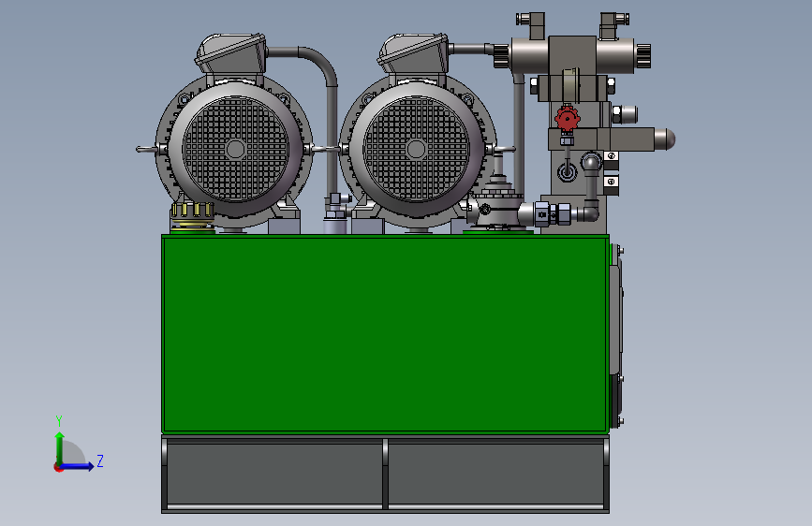Select the right gray base frame panel
This screenshot has height=526, width=812.
pos(495,474)
